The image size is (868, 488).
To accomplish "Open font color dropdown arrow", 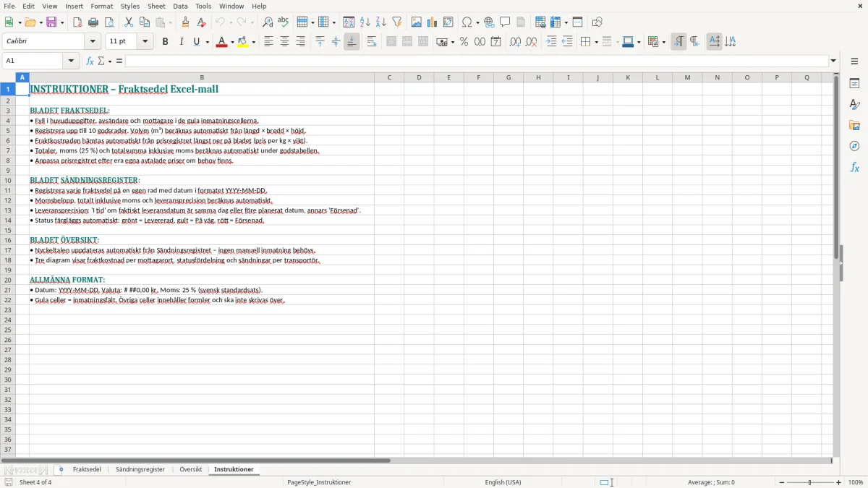I will coord(231,42).
